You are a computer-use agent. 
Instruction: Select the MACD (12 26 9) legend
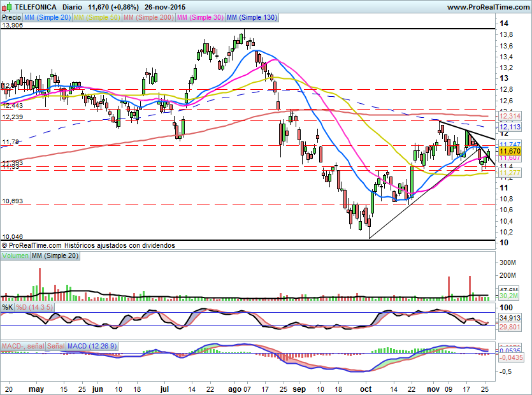[x=92, y=346]
